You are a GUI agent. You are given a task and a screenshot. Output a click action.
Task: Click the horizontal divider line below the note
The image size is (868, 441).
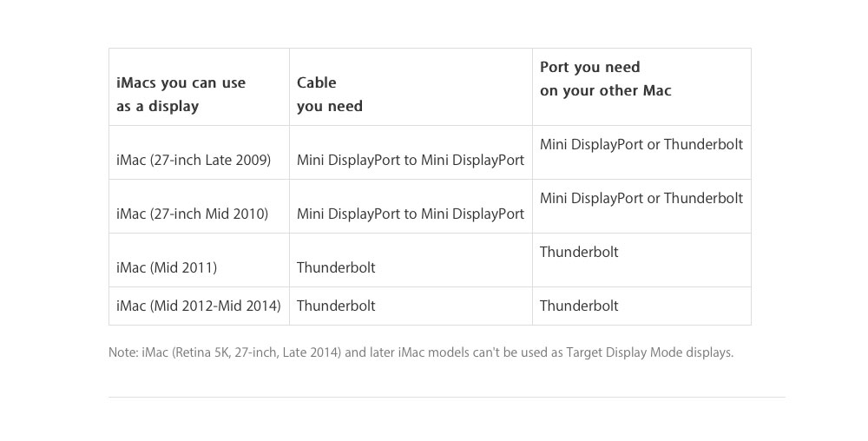(x=447, y=397)
